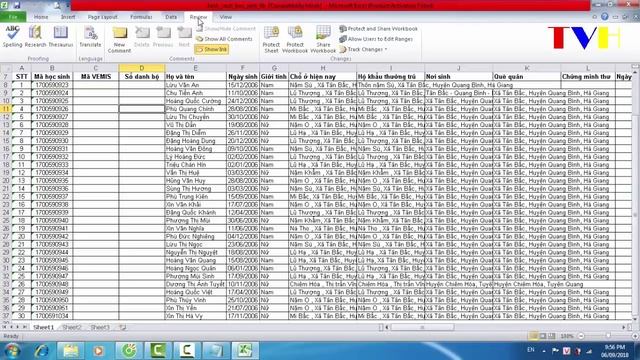Select row 11 header

point(6,109)
